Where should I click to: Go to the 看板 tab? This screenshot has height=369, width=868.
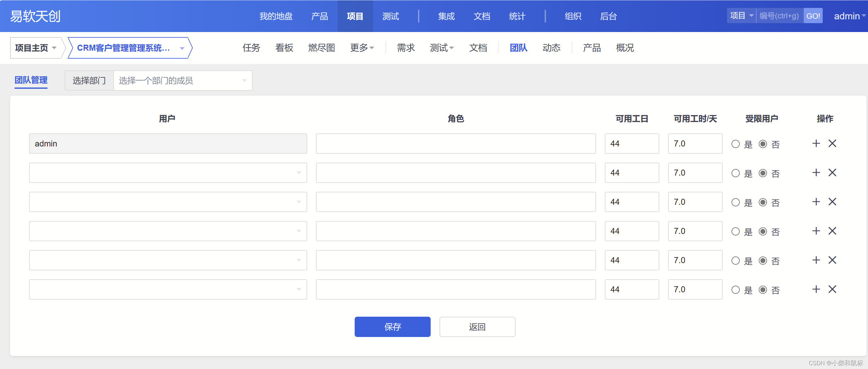click(x=284, y=48)
